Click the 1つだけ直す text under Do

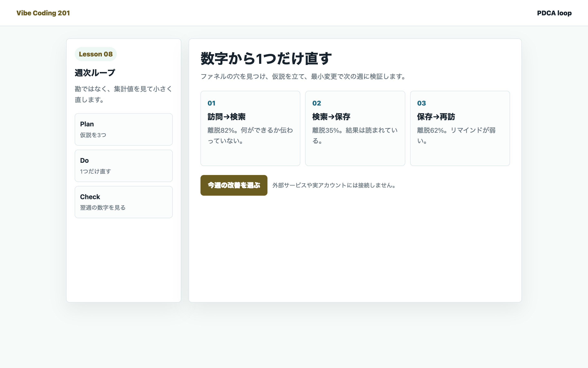click(x=96, y=171)
